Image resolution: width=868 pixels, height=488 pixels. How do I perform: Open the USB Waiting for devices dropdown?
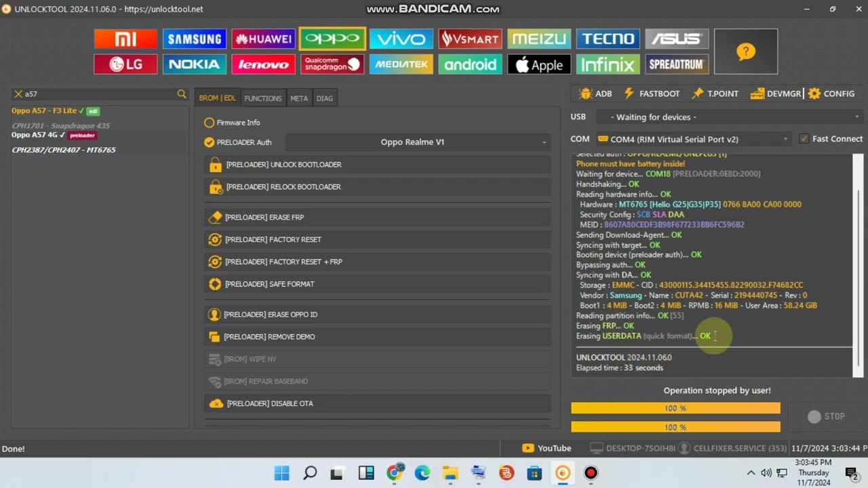tap(730, 117)
